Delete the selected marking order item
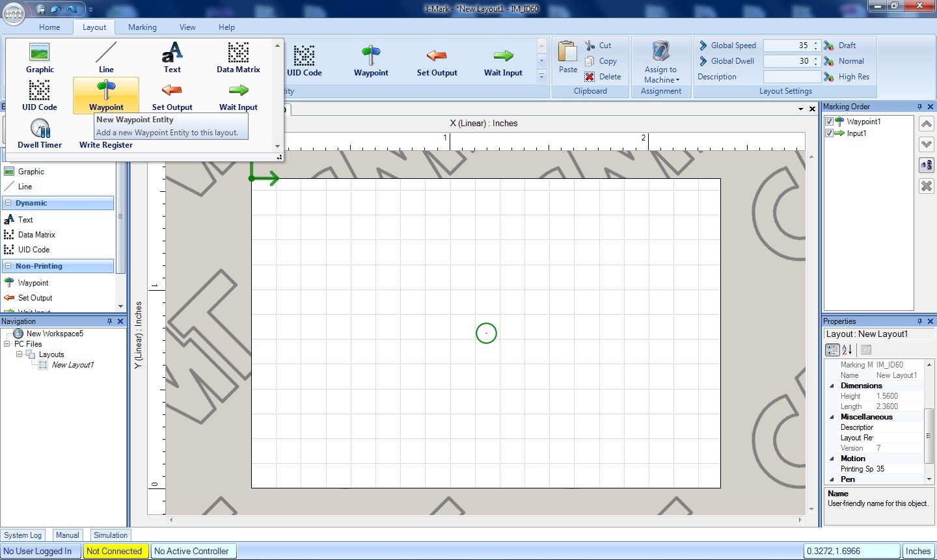Viewport: 937px width, 560px height. [927, 186]
